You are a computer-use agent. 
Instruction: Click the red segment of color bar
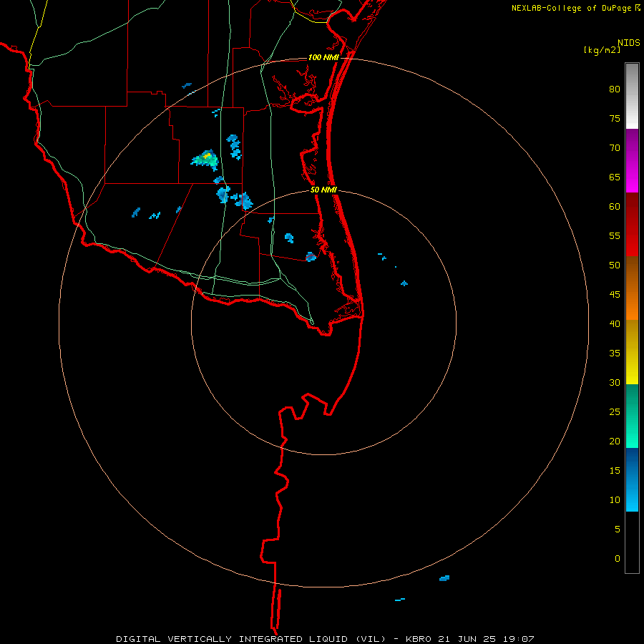(x=632, y=225)
